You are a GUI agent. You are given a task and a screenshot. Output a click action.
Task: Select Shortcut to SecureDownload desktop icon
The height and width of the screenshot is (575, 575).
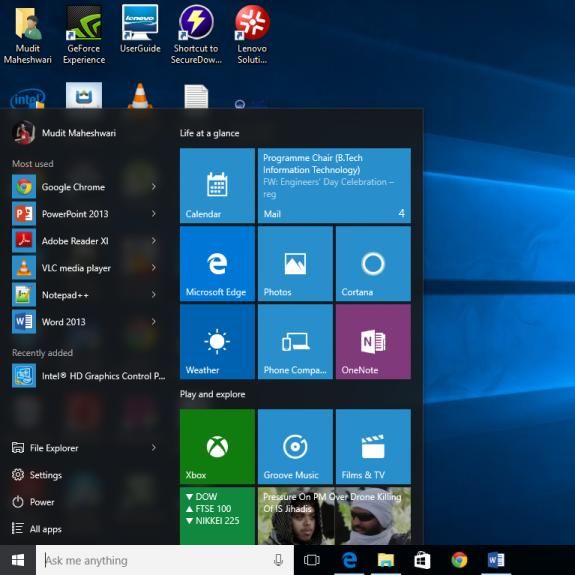[196, 35]
